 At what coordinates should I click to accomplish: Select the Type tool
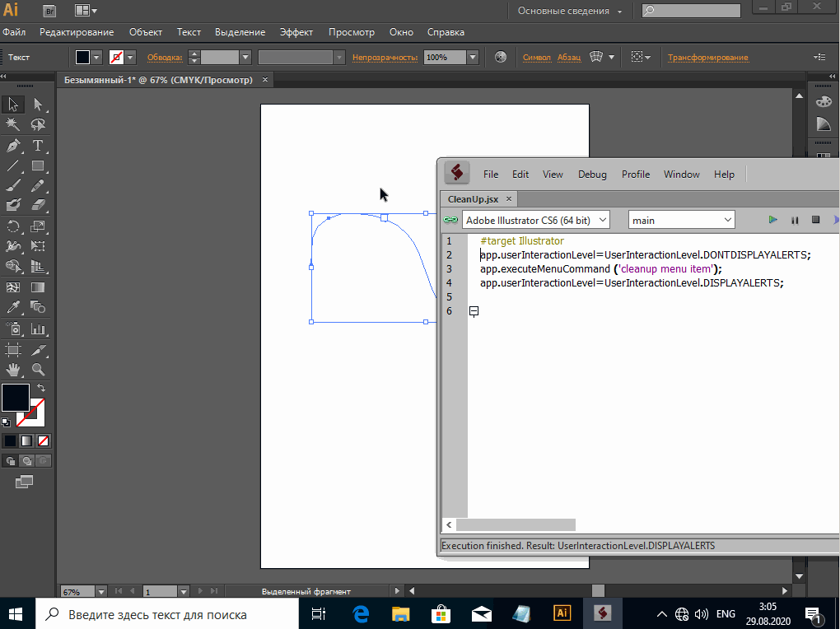[x=38, y=146]
